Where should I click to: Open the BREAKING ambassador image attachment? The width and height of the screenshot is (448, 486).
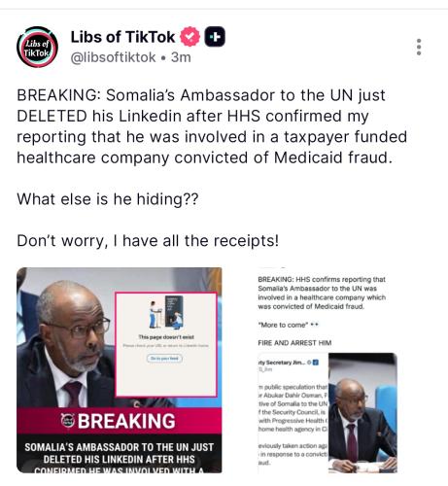[120, 370]
